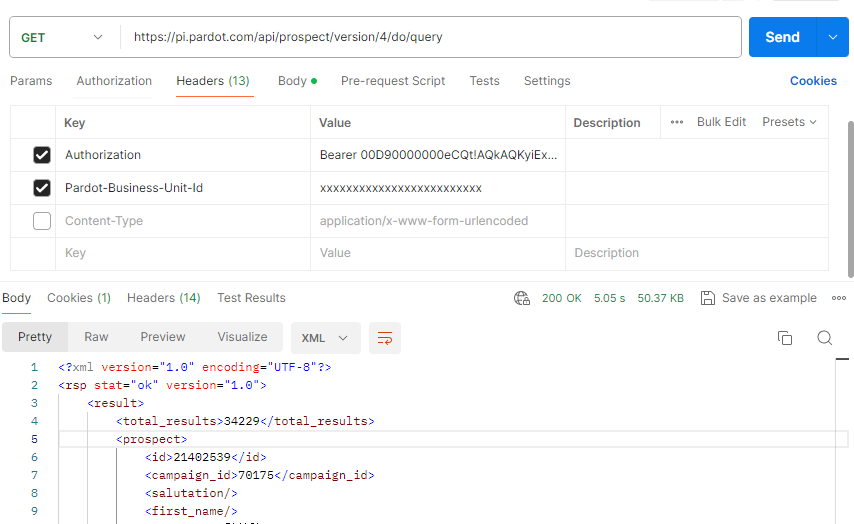The image size is (854, 524).
Task: Open the request Body tab
Action: point(297,81)
